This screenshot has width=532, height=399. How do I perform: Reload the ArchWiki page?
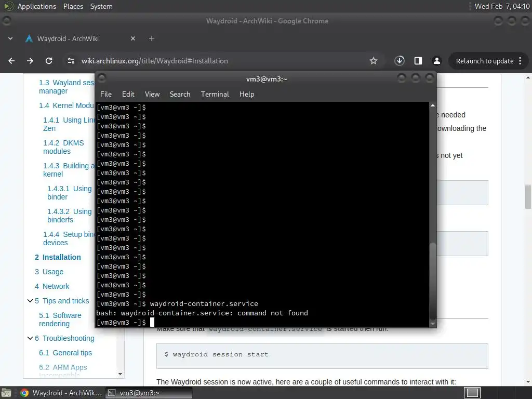49,61
